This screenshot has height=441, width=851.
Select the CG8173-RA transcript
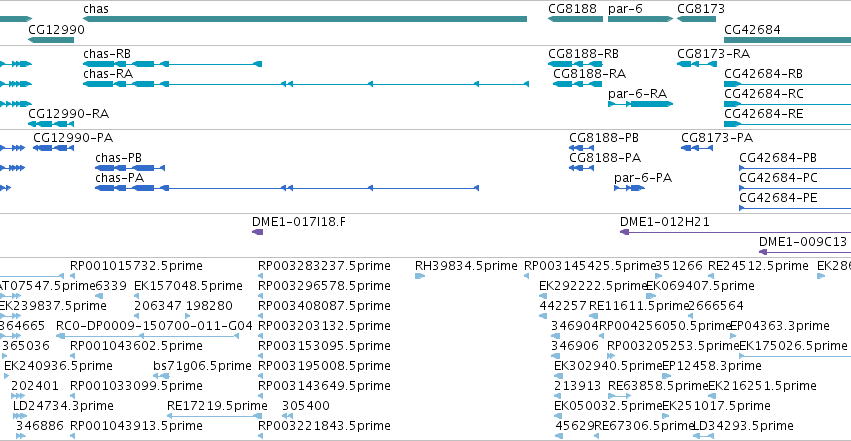click(696, 64)
